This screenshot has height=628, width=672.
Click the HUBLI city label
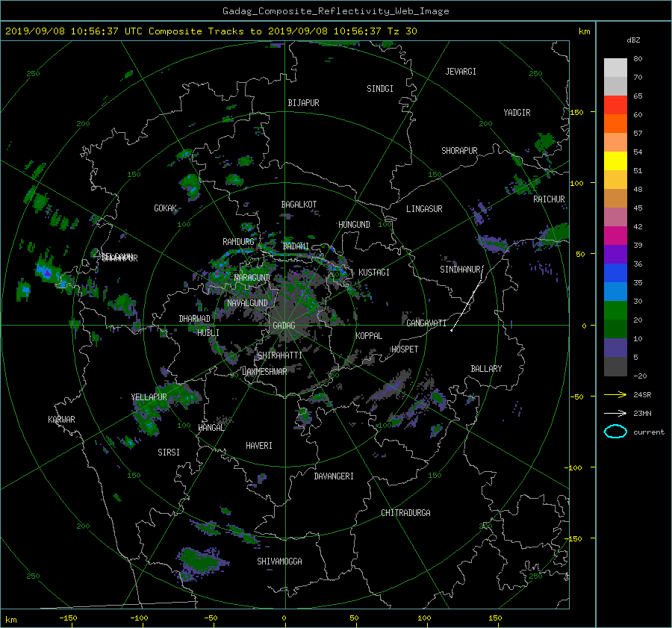coord(208,332)
